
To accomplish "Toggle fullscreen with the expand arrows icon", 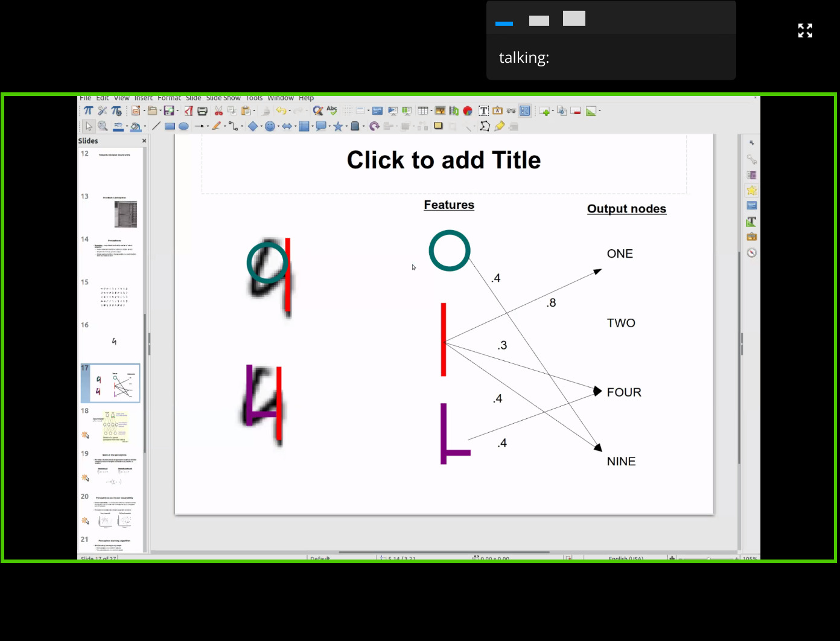I will click(805, 30).
